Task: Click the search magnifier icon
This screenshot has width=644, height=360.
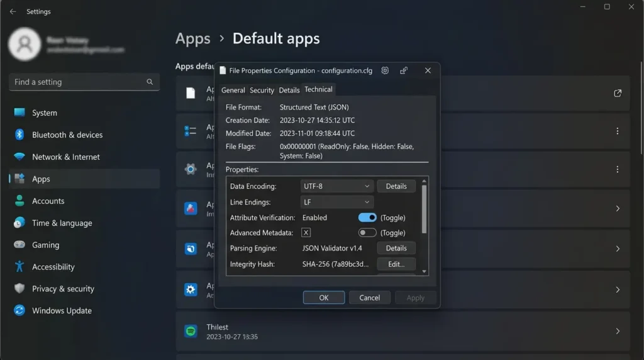Action: point(150,82)
